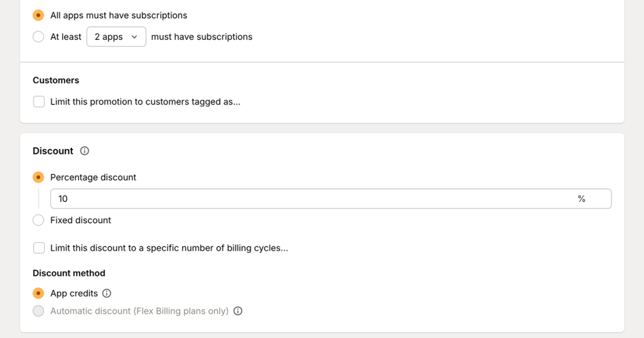Click the percent symbol in discount field
Screen dimensions: 644x338
pos(581,199)
